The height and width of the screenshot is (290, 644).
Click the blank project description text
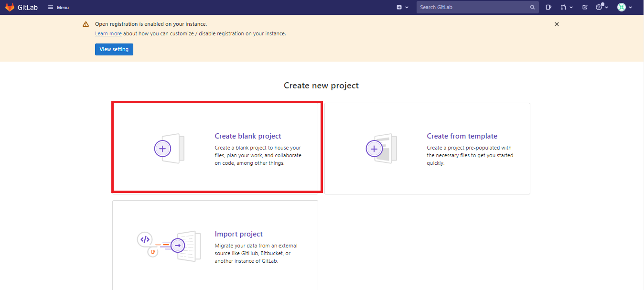point(258,155)
